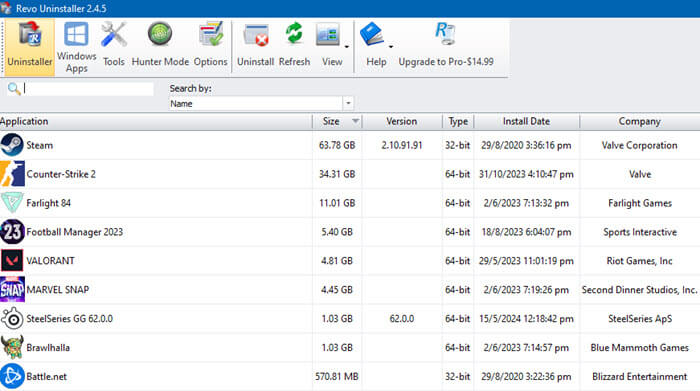Image resolution: width=700 pixels, height=391 pixels.
Task: Click the Size column sort arrow
Action: [x=355, y=121]
